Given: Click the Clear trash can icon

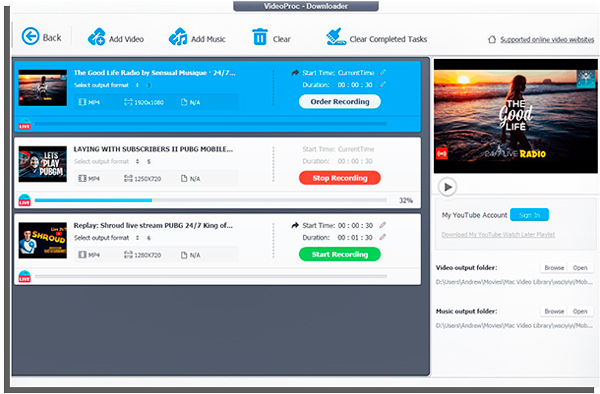Looking at the screenshot, I should (x=260, y=37).
